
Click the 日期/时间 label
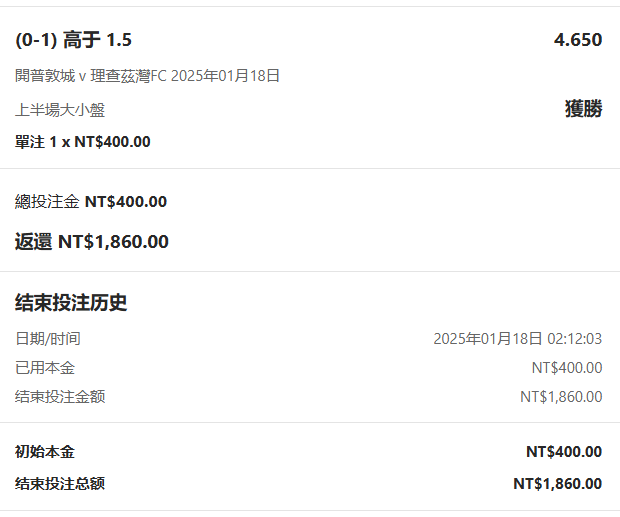(48, 339)
